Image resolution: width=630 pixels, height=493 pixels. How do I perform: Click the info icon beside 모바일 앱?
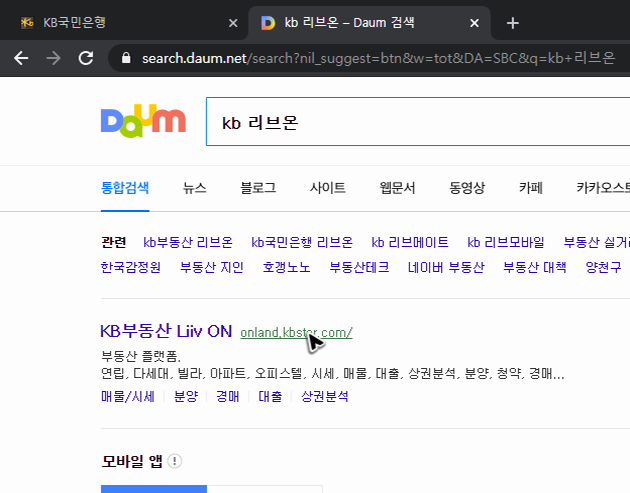coord(174,461)
